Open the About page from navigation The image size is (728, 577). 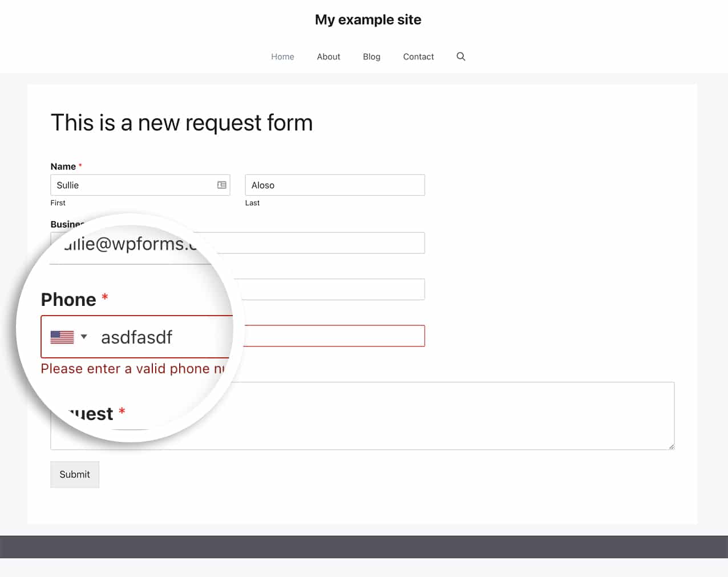(328, 57)
